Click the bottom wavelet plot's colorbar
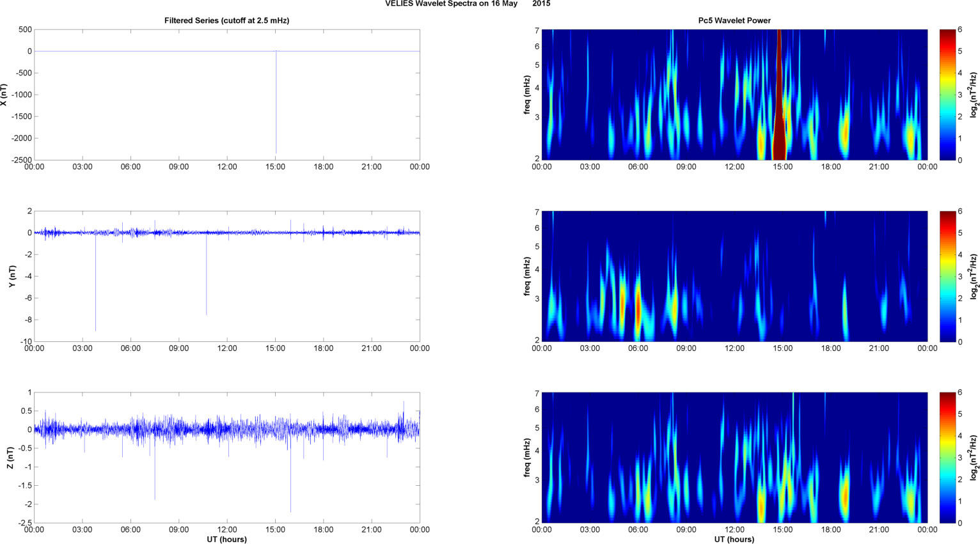980x544 pixels. click(x=947, y=458)
